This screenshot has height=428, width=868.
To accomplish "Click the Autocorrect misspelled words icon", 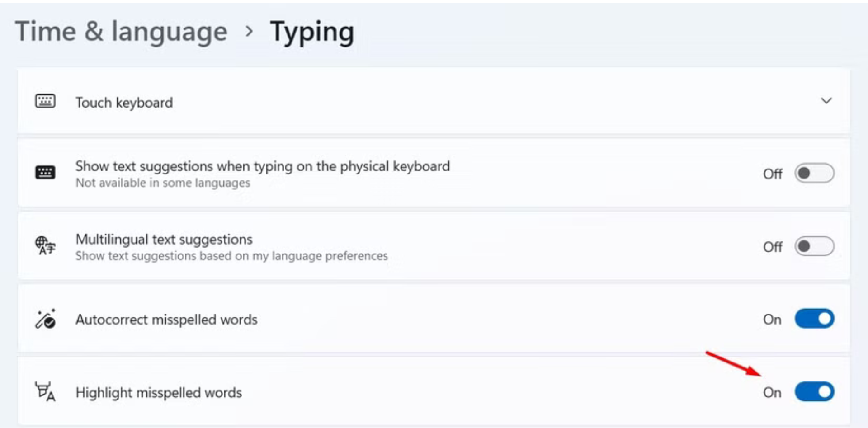I will click(x=45, y=320).
